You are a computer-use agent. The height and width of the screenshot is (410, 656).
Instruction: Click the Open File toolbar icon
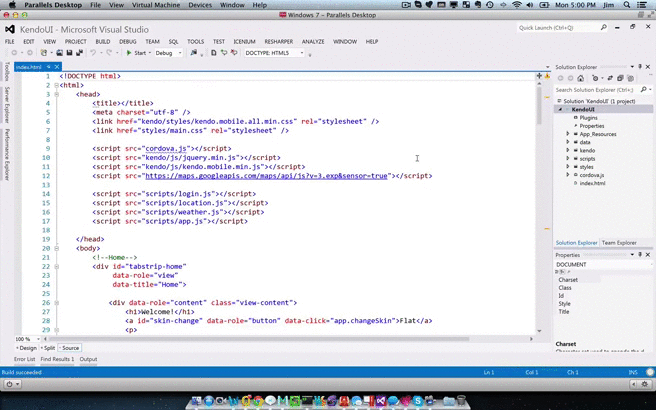(59, 53)
